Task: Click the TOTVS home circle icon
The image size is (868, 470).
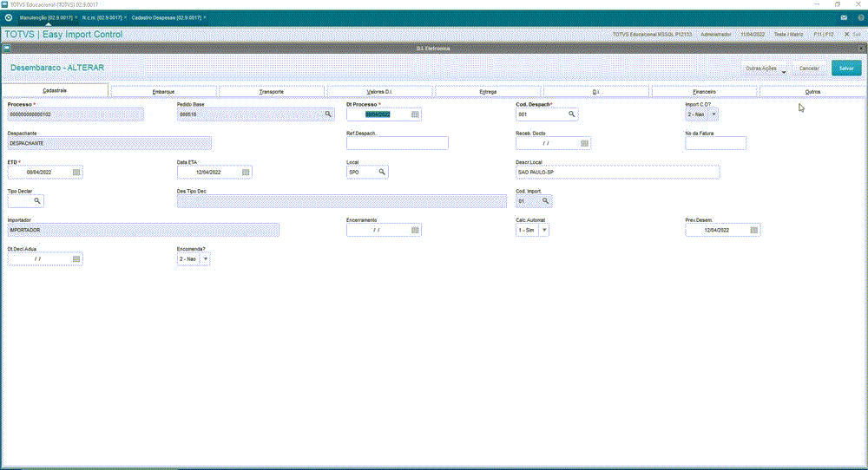Action: tap(9, 17)
